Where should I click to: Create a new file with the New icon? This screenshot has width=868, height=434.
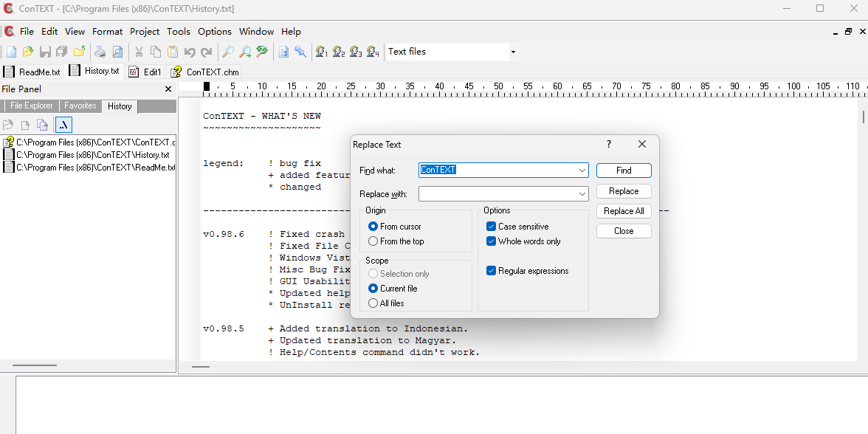[x=11, y=52]
